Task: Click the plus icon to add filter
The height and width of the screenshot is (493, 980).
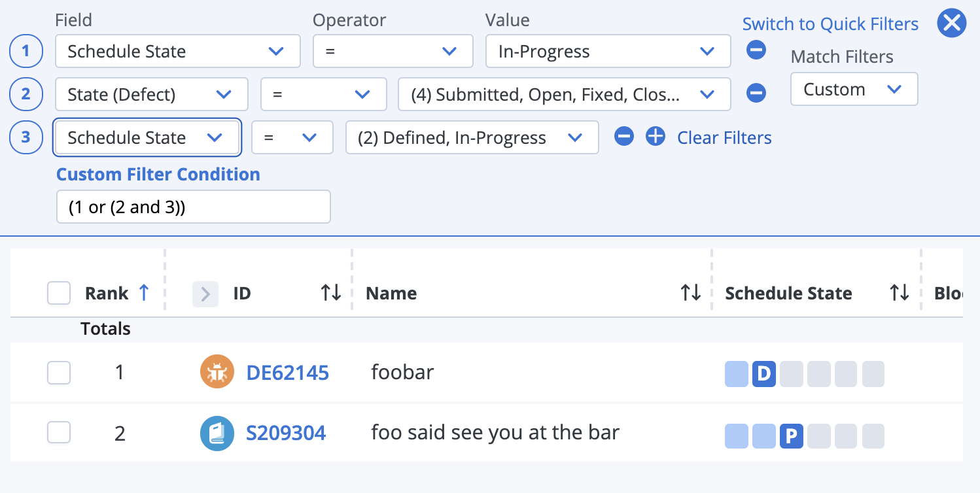Action: 655,137
